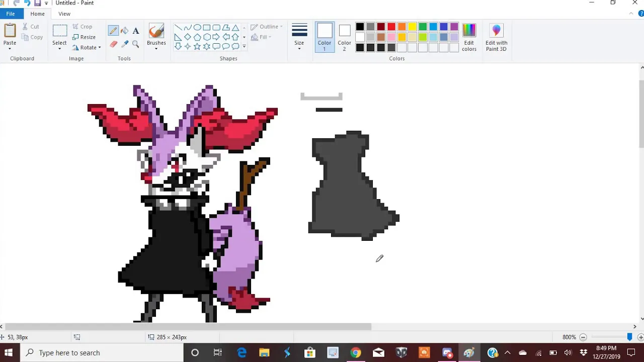Select the Pencil tool

113,31
